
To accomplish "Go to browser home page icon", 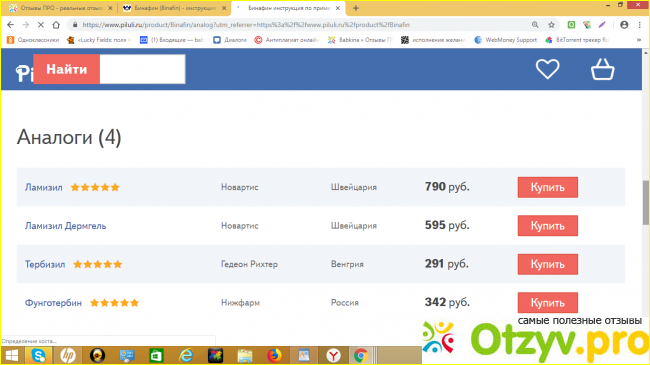I will 56,25.
